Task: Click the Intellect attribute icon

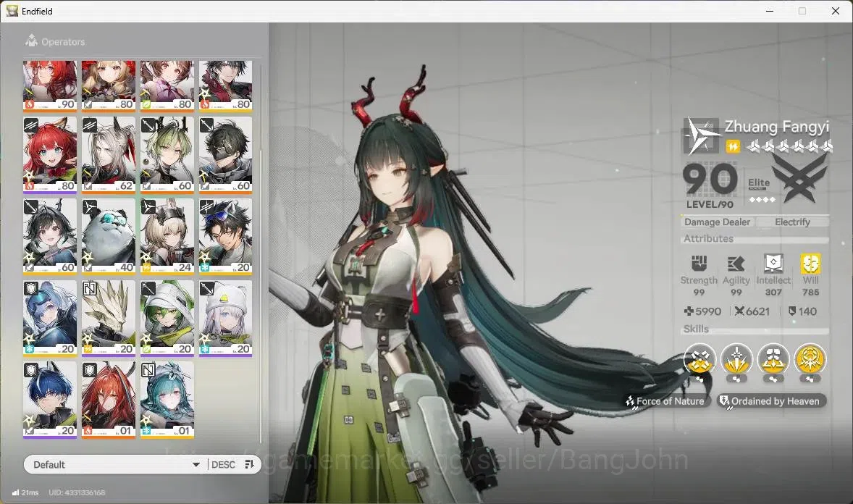Action: click(x=773, y=264)
